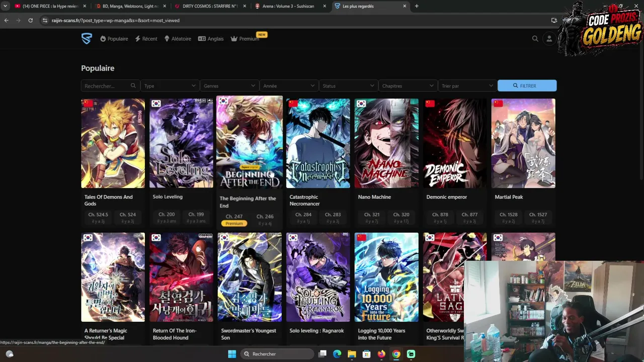Image resolution: width=644 pixels, height=362 pixels.
Task: Open Firefox from the taskbar
Action: (381, 354)
